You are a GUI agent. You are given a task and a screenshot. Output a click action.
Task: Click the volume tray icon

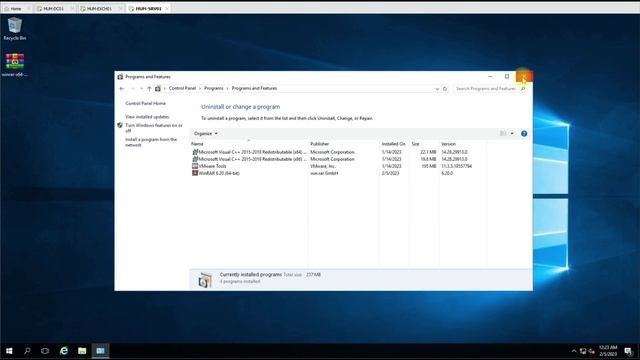[591, 351]
